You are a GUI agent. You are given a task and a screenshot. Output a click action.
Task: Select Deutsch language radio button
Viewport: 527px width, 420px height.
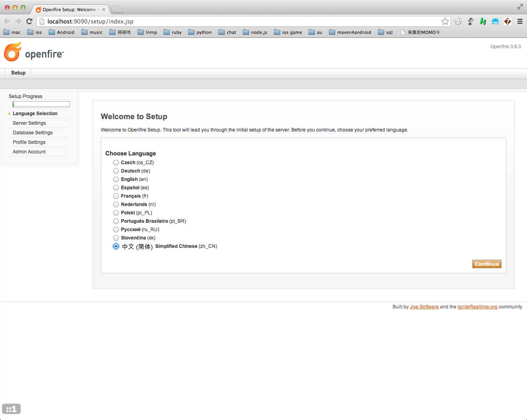click(116, 171)
